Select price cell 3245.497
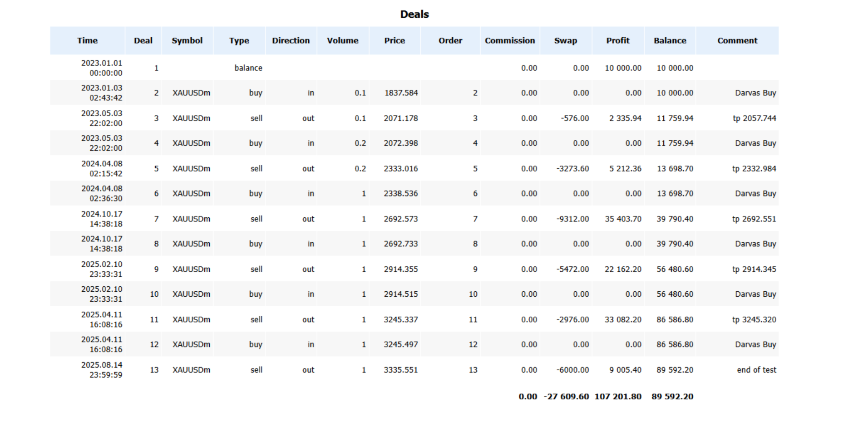Viewport: 868px width, 422px height. click(x=401, y=345)
